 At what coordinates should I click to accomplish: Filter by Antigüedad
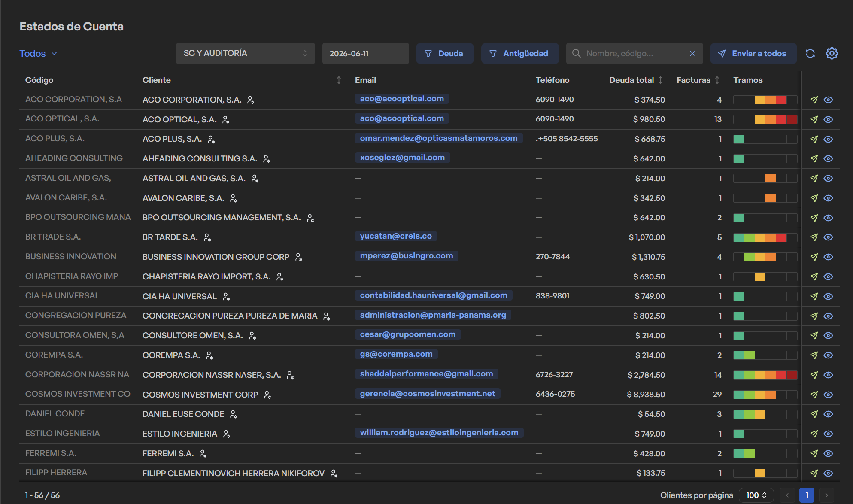point(520,53)
